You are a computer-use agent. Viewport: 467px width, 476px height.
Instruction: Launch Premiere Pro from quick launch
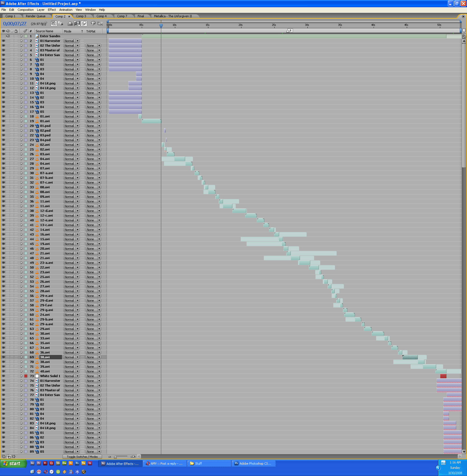[x=39, y=463]
